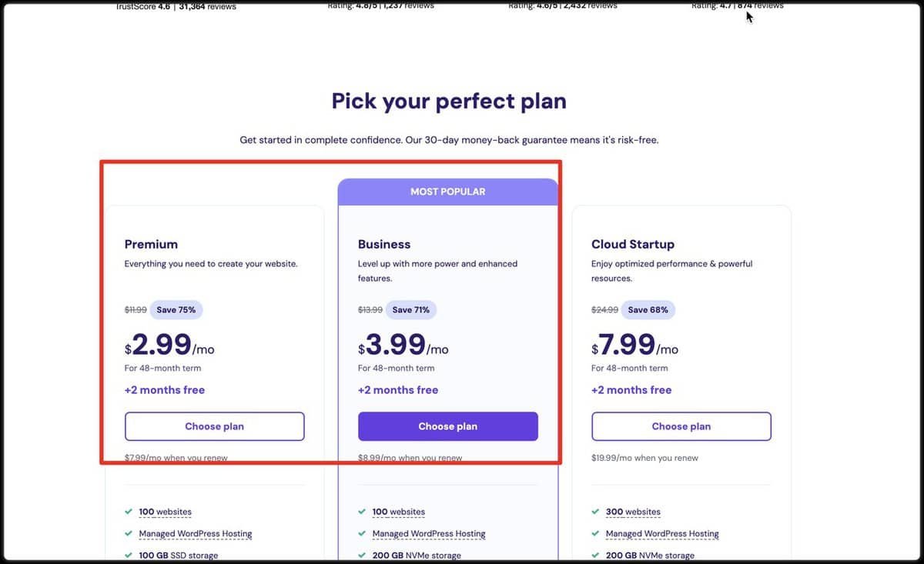Click the Save 68% badge
The width and height of the screenshot is (924, 564).
pos(648,310)
